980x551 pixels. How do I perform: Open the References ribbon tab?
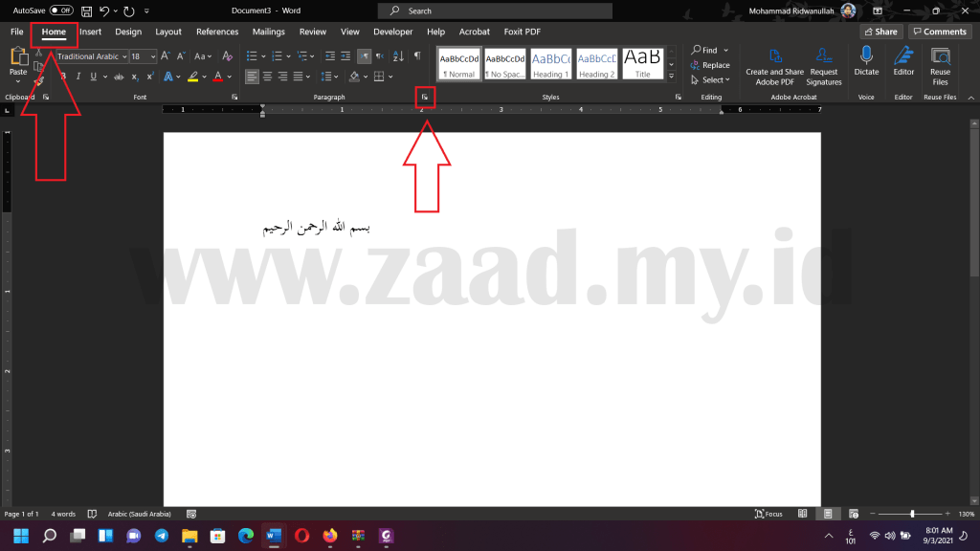217,32
